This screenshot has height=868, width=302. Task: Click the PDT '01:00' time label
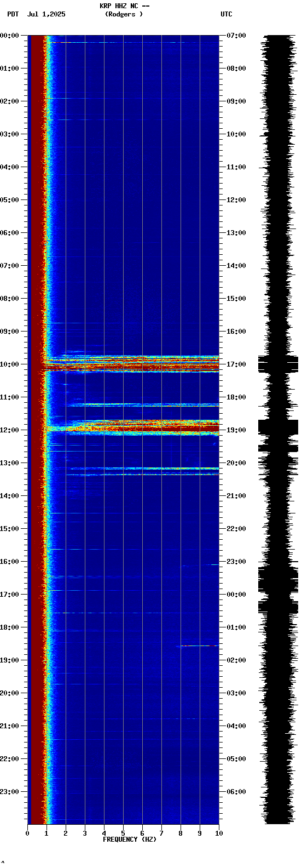10,68
